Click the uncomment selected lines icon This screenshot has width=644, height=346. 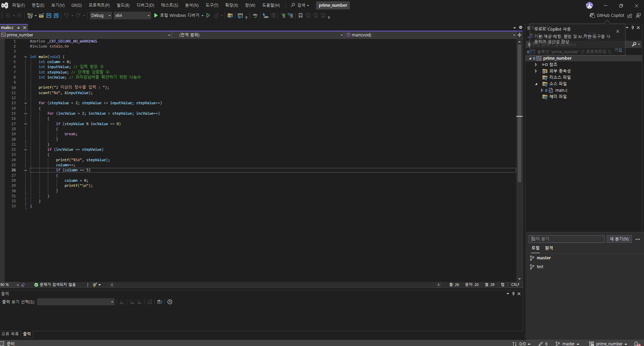tap(290, 16)
